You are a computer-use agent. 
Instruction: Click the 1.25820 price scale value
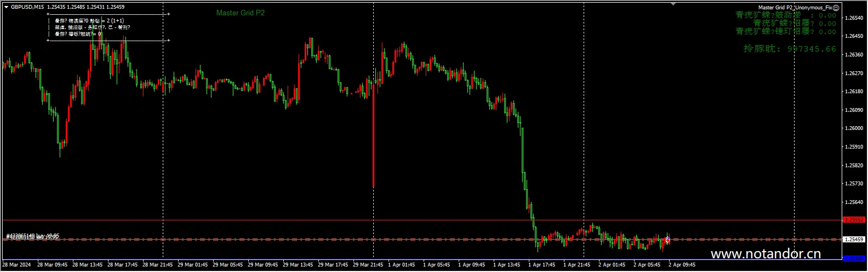[x=854, y=165]
